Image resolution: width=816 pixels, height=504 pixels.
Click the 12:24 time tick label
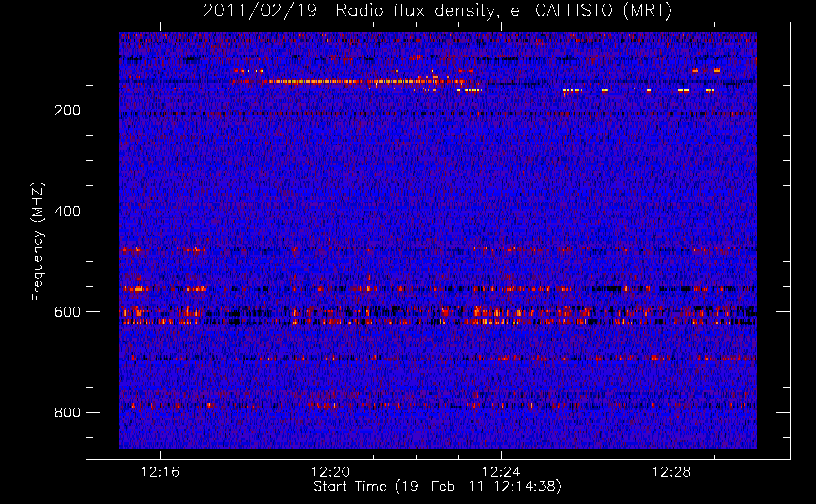pos(501,472)
